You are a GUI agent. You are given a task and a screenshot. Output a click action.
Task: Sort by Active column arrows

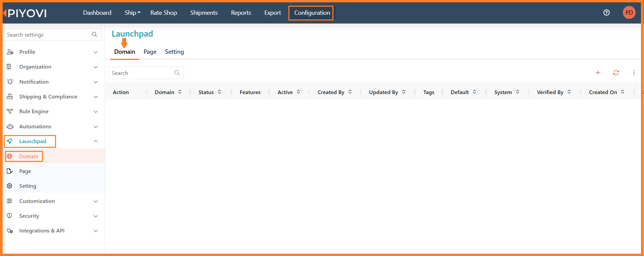point(298,92)
